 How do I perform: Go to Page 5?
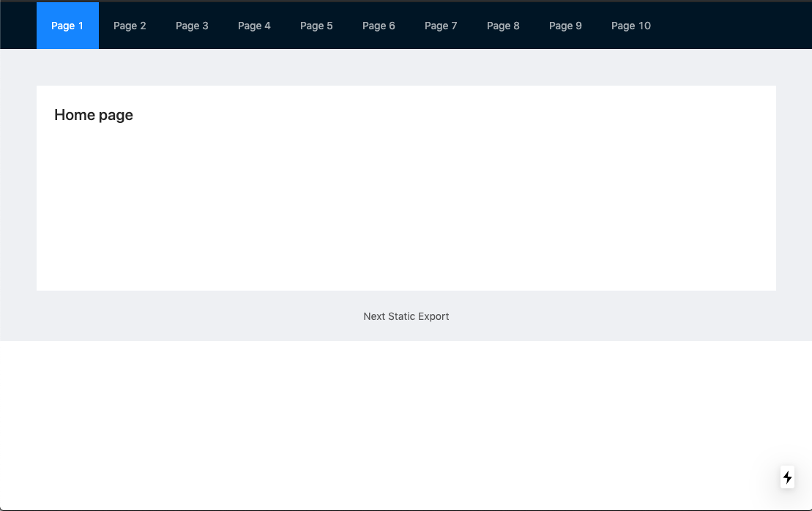316,26
